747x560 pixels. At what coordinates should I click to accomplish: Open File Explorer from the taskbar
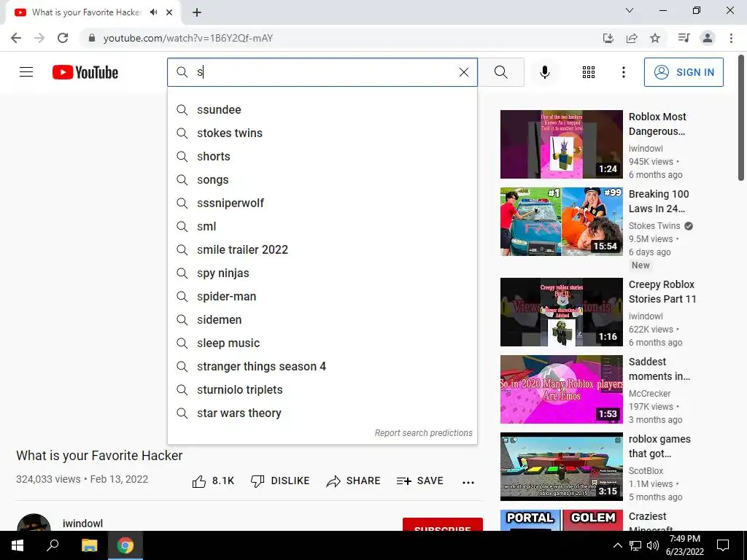tap(89, 545)
